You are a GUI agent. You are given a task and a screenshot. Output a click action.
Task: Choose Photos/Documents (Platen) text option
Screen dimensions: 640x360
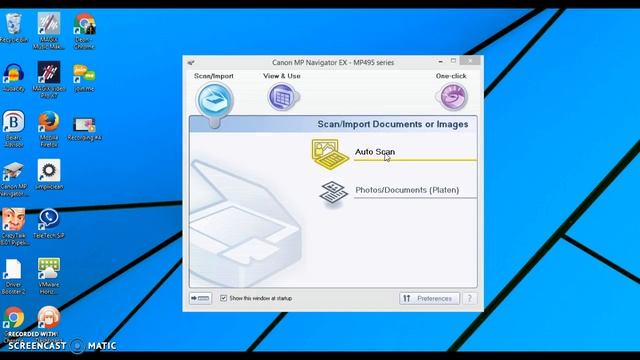407,190
